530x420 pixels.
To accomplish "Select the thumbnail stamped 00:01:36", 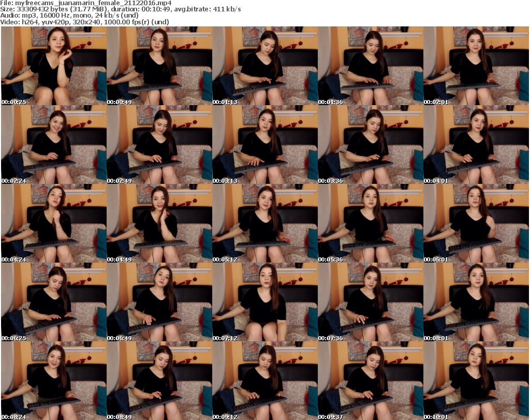I will 371,66.
